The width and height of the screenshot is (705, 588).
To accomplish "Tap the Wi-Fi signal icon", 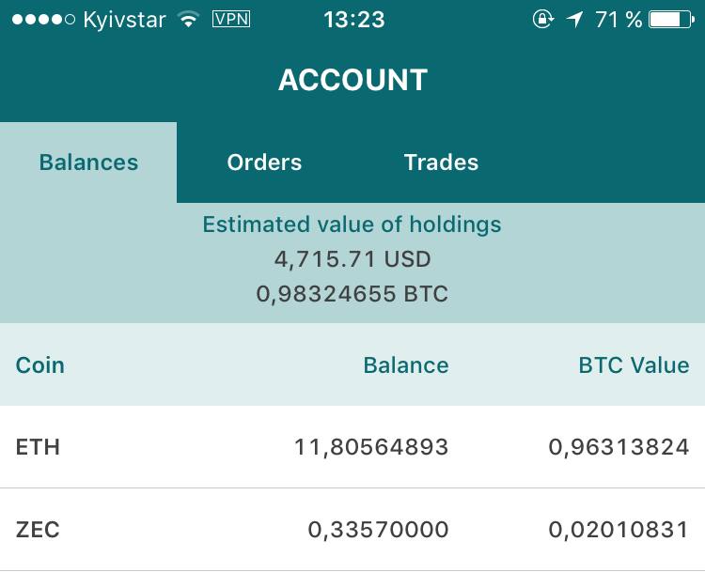I will pos(188,20).
